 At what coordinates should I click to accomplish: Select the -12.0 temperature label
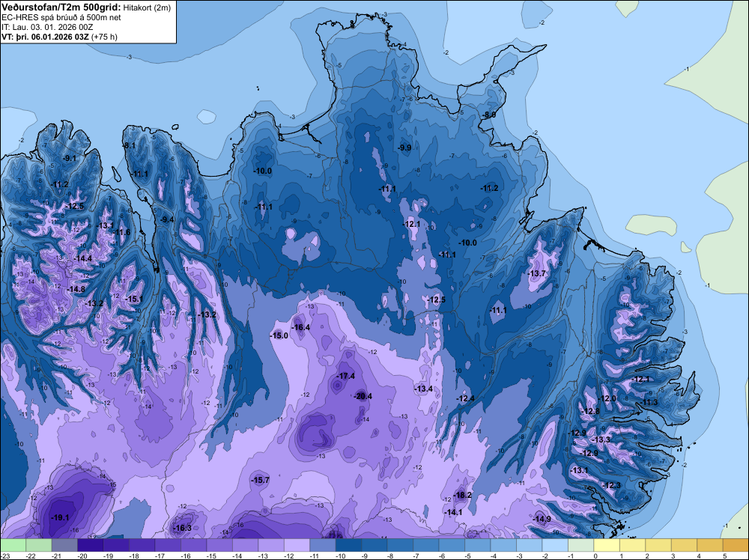608,398
